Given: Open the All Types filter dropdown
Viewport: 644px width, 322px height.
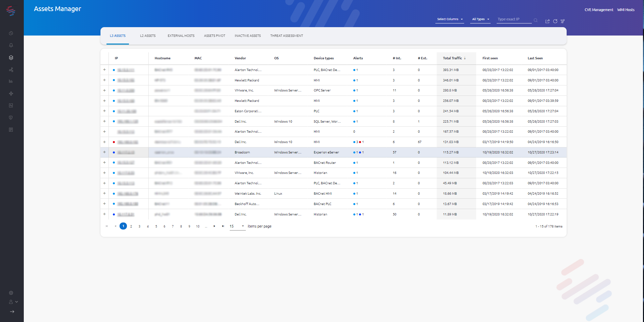Looking at the screenshot, I should [x=481, y=19].
